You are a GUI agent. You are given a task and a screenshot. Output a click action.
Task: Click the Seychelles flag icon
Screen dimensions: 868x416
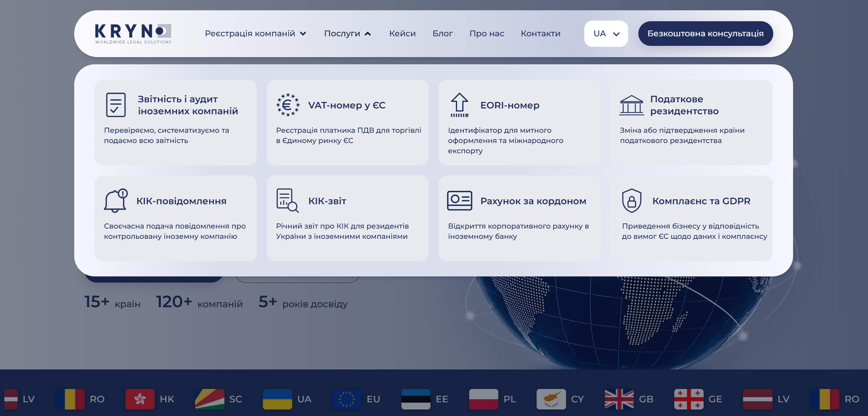point(209,399)
